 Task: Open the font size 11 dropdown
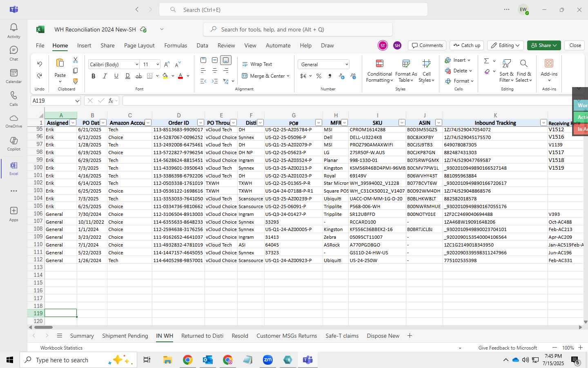(158, 65)
